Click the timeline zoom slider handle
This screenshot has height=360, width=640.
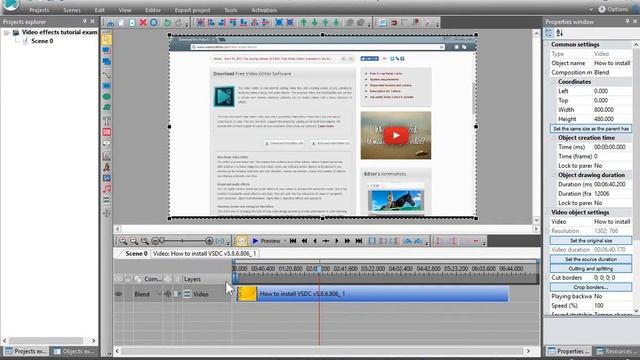coord(162,240)
